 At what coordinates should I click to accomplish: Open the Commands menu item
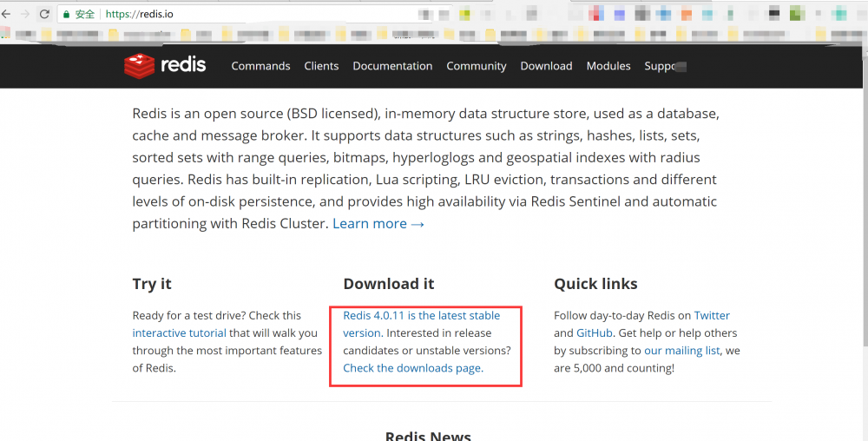point(260,66)
